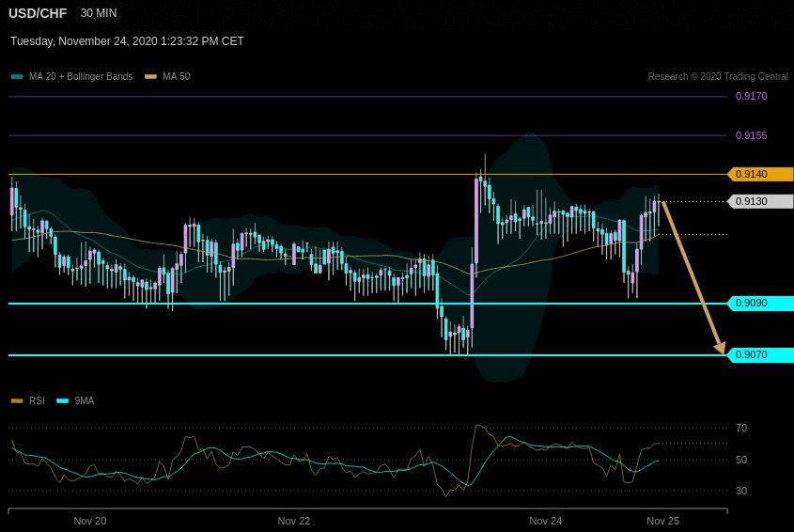Image resolution: width=794 pixels, height=532 pixels.
Task: Click the MA 20 + Bollinger Bands legend label
Action: [81, 76]
